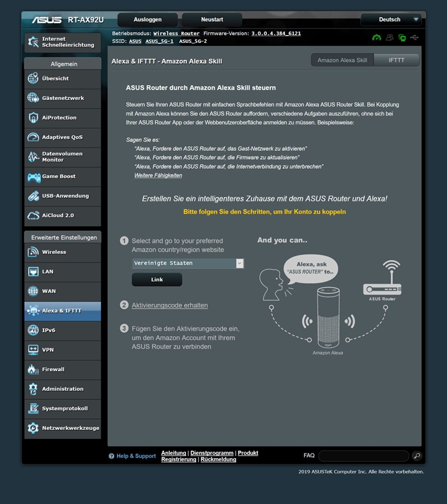Select the AiProtection shield icon
Image resolution: width=447 pixels, height=504 pixels.
coord(33,118)
